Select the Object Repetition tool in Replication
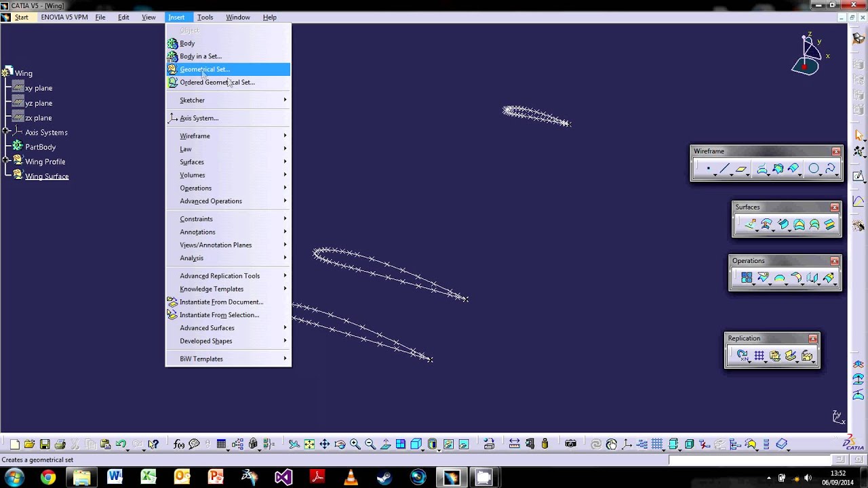 pyautogui.click(x=743, y=356)
